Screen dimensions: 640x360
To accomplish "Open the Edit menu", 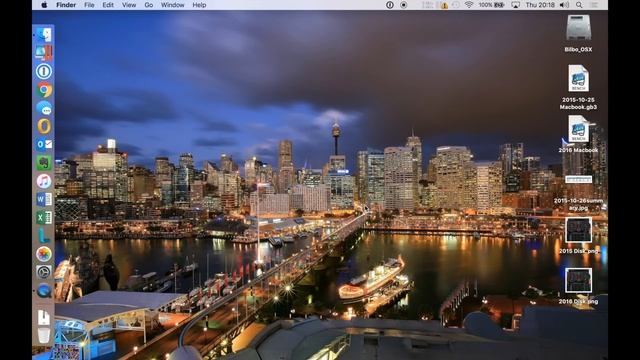I will pyautogui.click(x=108, y=5).
